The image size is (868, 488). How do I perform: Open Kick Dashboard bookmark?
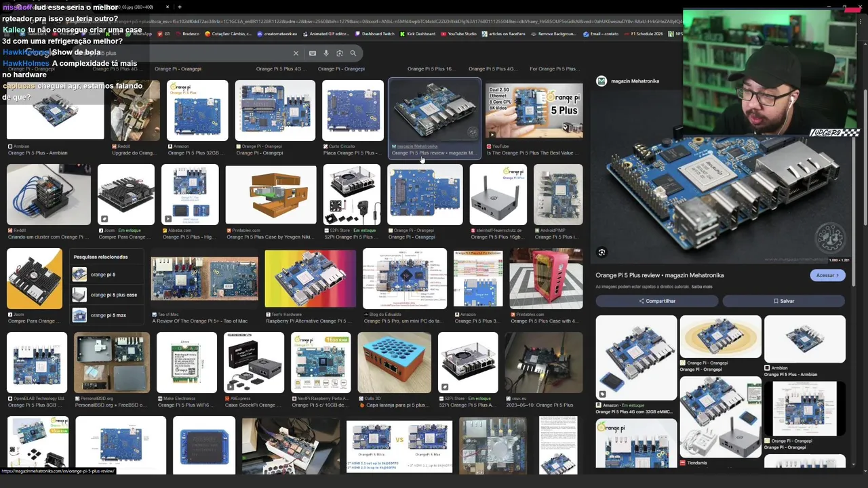418,34
